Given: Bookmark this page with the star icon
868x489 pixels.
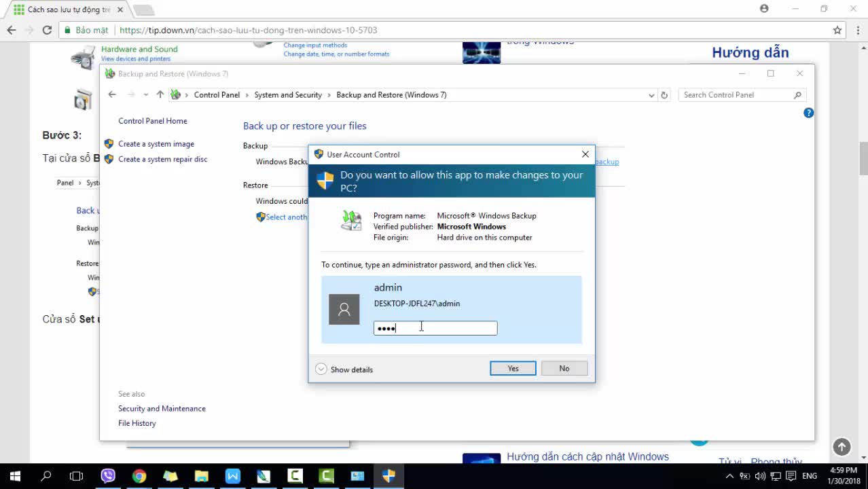Looking at the screenshot, I should 837,30.
